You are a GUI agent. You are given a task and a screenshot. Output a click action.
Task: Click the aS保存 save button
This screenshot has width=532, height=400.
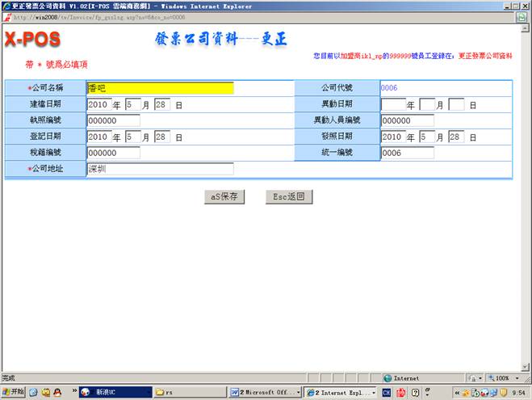[x=224, y=196]
